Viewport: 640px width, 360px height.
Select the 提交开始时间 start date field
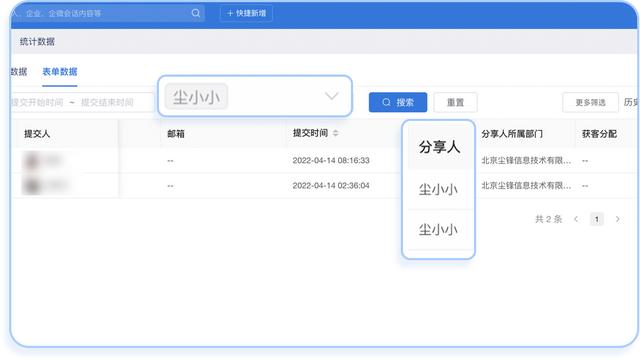click(x=37, y=102)
